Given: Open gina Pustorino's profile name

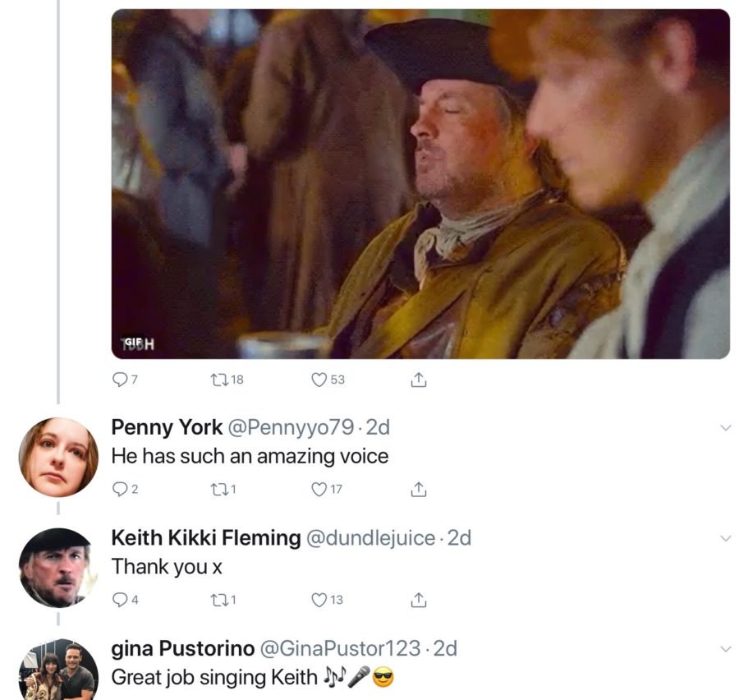Looking at the screenshot, I should (x=182, y=648).
